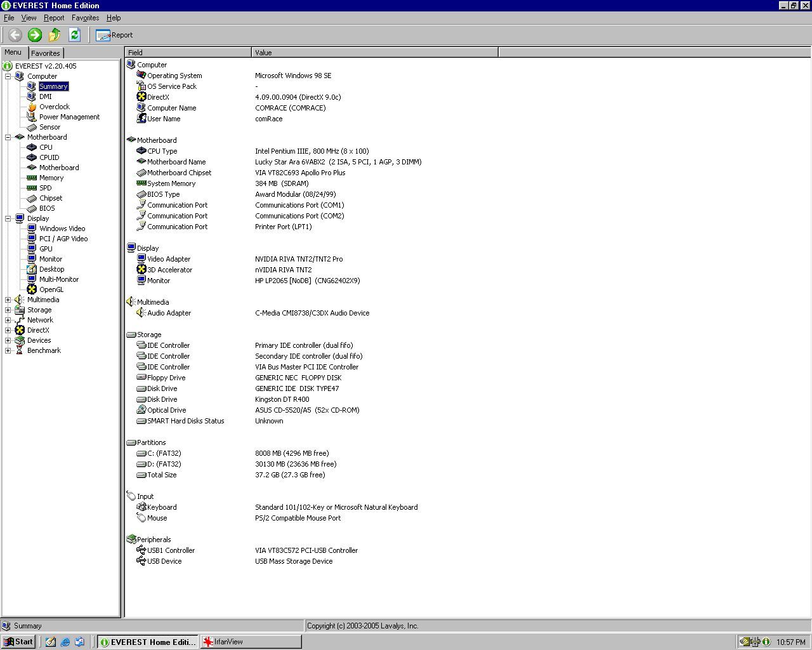Click the Field column header
This screenshot has height=650, width=812.
point(188,53)
